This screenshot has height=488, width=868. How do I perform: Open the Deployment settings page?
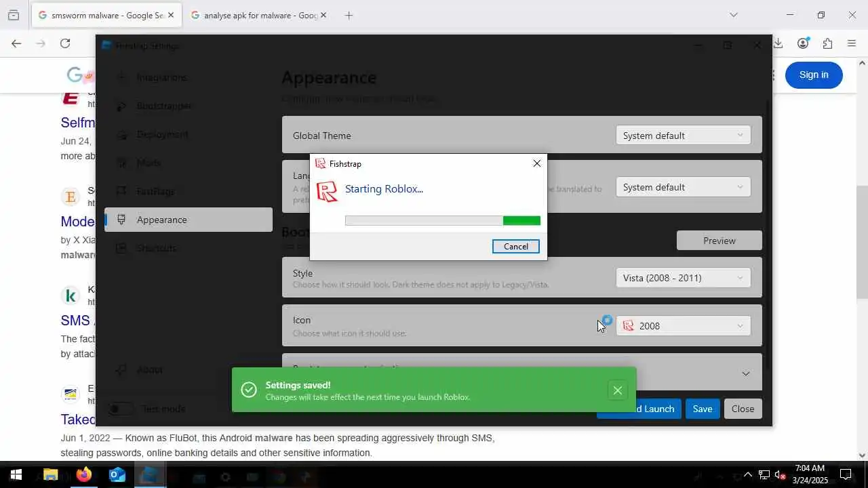[189, 134]
